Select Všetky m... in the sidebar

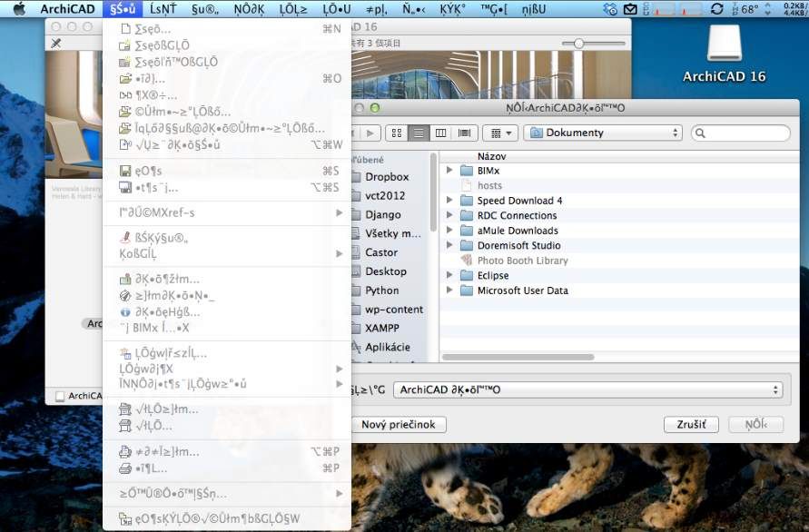pyautogui.click(x=392, y=233)
